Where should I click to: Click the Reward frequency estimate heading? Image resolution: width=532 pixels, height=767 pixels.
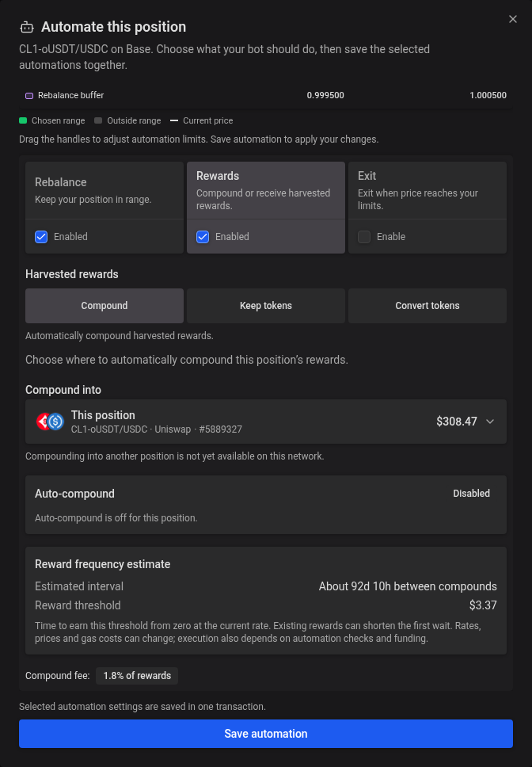pyautogui.click(x=103, y=564)
